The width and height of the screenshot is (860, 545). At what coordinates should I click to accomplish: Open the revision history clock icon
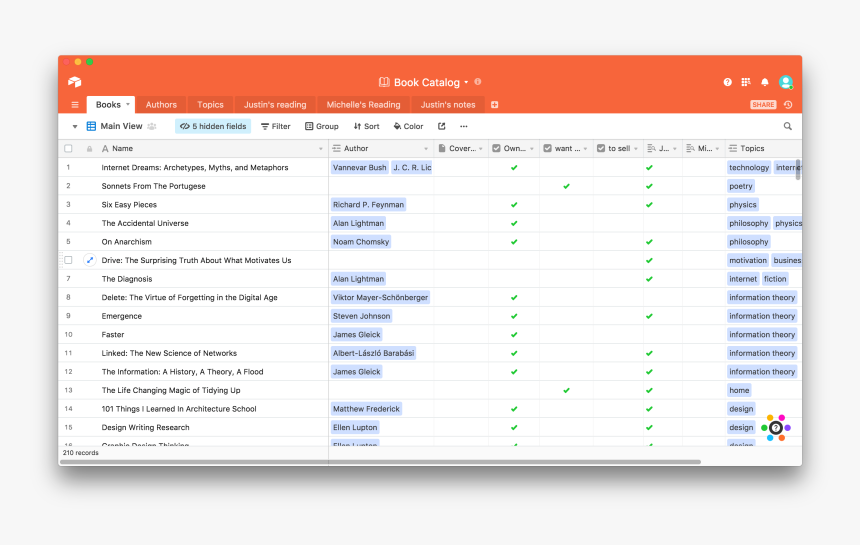coord(788,105)
